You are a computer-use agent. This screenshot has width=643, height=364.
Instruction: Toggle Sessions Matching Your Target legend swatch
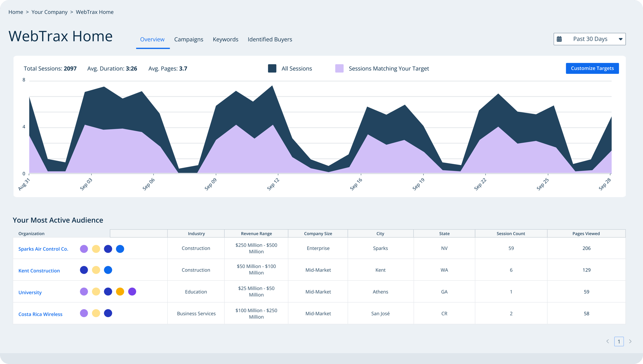click(339, 68)
